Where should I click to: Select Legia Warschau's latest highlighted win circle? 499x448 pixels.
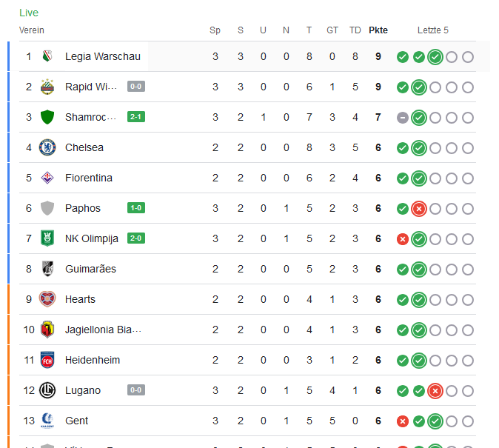[x=435, y=57]
